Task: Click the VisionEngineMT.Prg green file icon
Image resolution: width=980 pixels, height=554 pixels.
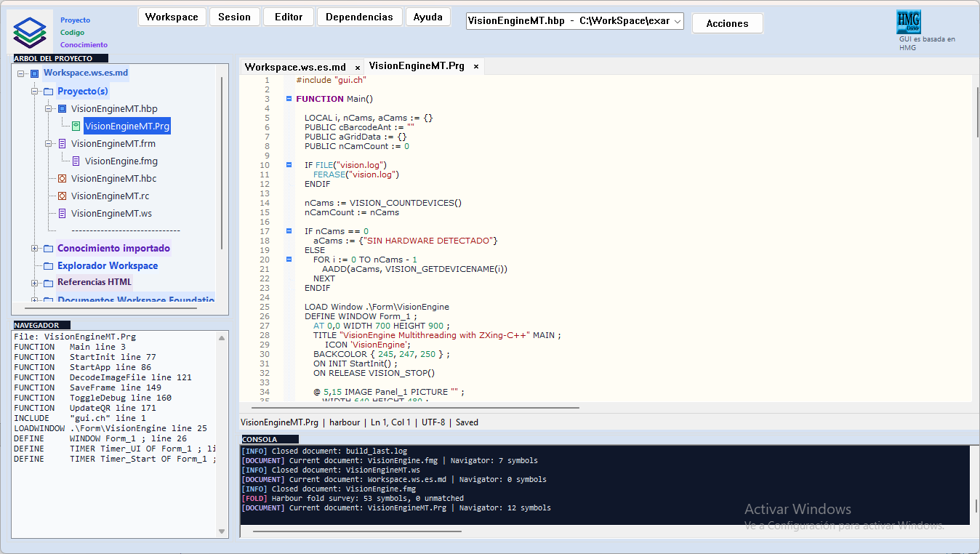Action: coord(76,126)
